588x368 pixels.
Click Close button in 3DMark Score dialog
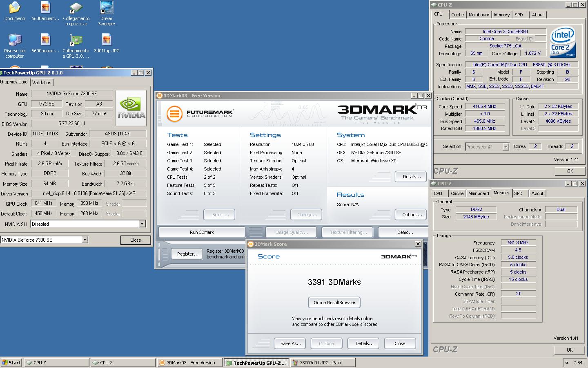click(x=400, y=343)
